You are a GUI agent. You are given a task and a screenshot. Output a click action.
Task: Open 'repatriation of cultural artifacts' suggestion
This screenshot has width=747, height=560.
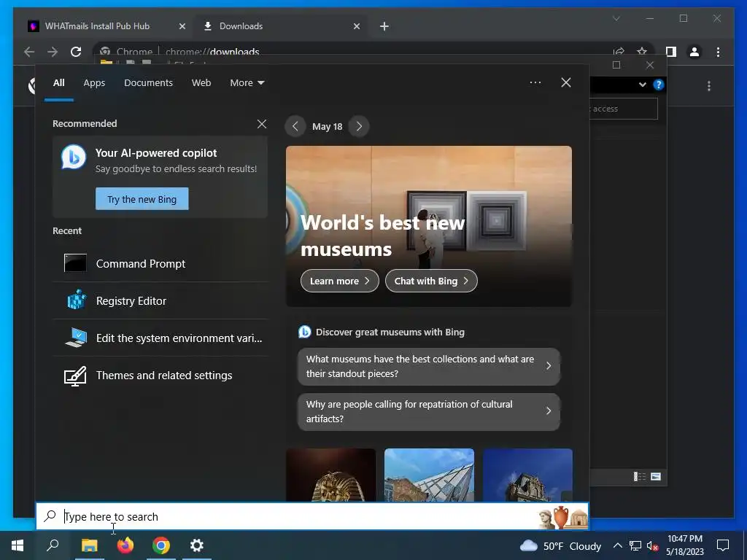(x=429, y=411)
